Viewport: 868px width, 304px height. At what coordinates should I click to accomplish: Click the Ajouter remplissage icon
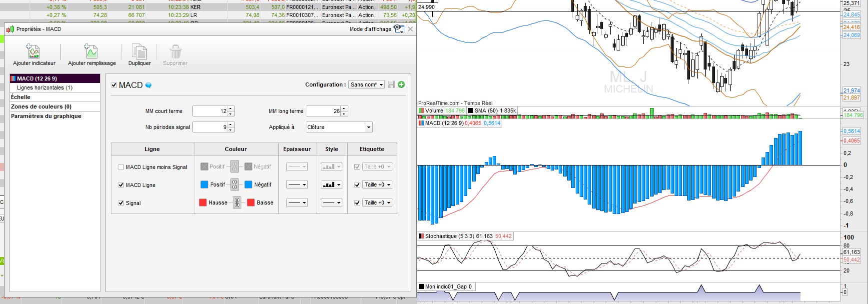(90, 51)
